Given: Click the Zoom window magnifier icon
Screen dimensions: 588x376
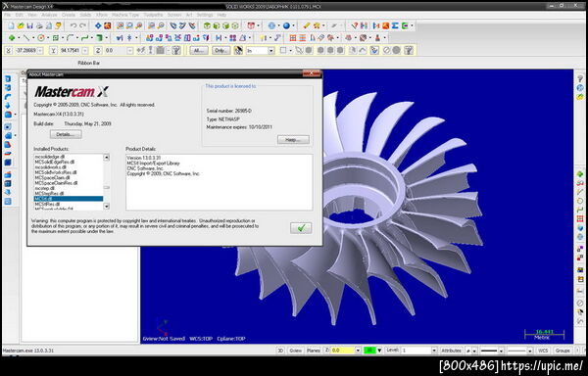Looking at the screenshot, I should [121, 25].
